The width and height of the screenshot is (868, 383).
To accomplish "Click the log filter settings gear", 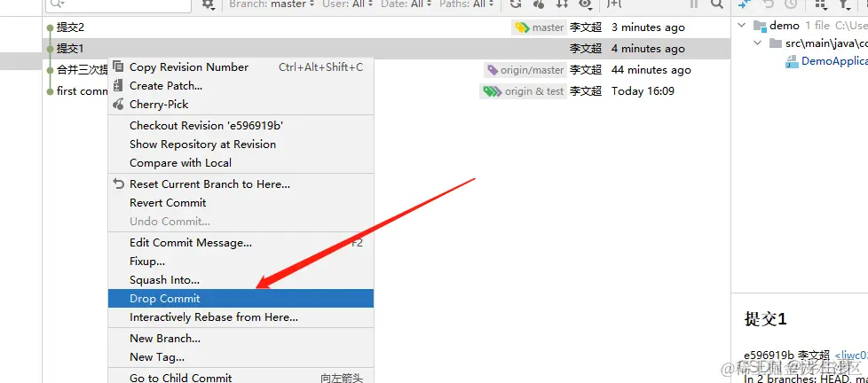I will pyautogui.click(x=208, y=4).
